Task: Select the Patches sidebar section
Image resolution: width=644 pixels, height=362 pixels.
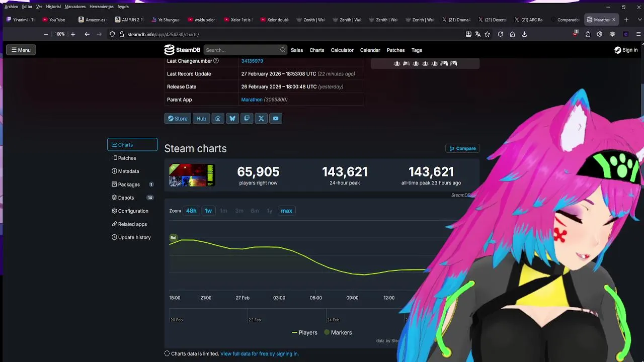Action: tap(132, 158)
